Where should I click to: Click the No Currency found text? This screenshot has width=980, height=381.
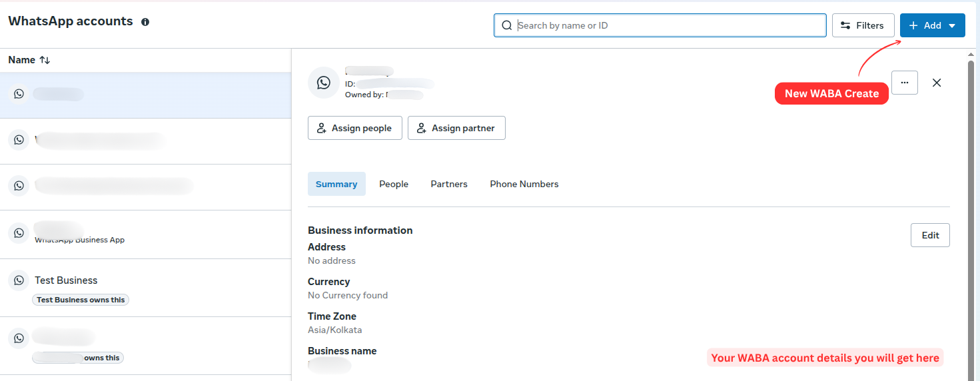coord(348,295)
